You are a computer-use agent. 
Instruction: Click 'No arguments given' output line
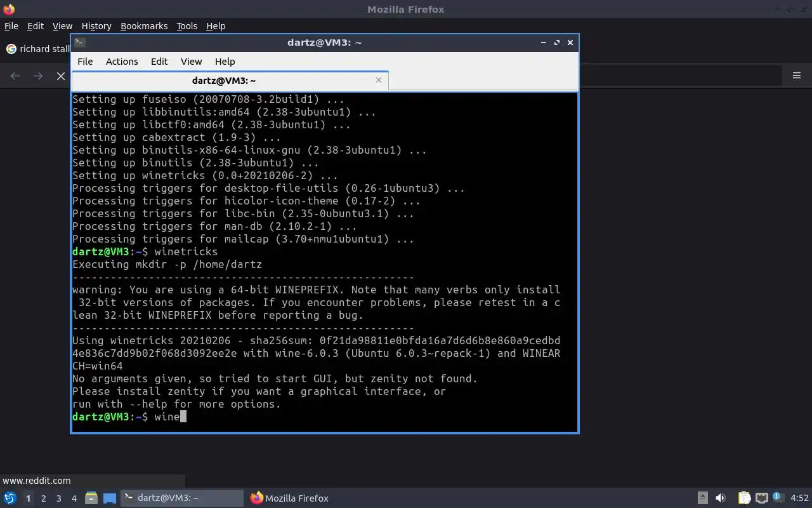pyautogui.click(x=275, y=378)
